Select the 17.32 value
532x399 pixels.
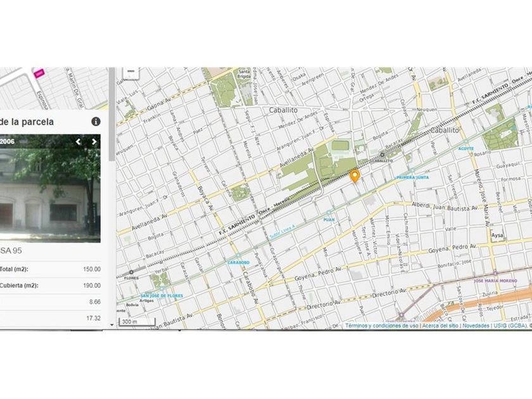tap(93, 318)
